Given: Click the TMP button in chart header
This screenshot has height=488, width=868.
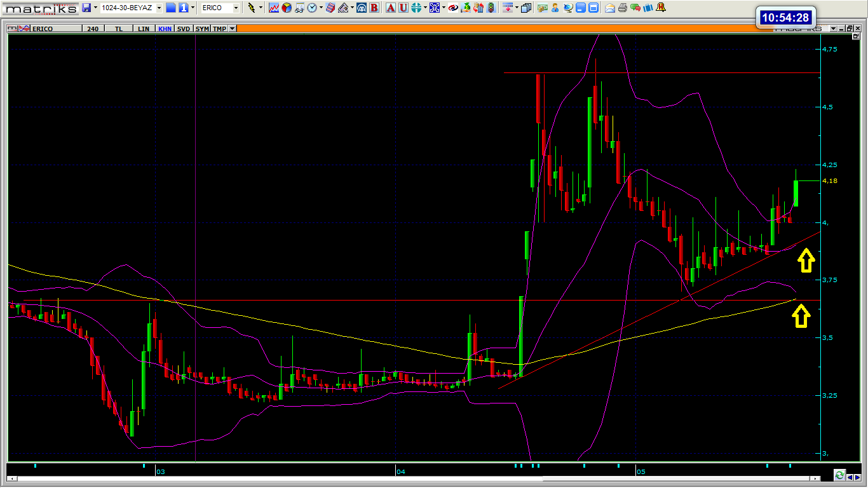Looking at the screenshot, I should tap(219, 29).
